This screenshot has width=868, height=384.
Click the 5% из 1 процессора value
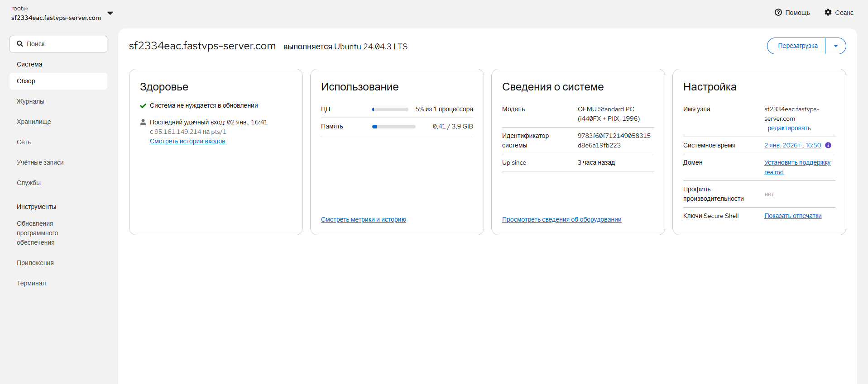[x=444, y=109]
